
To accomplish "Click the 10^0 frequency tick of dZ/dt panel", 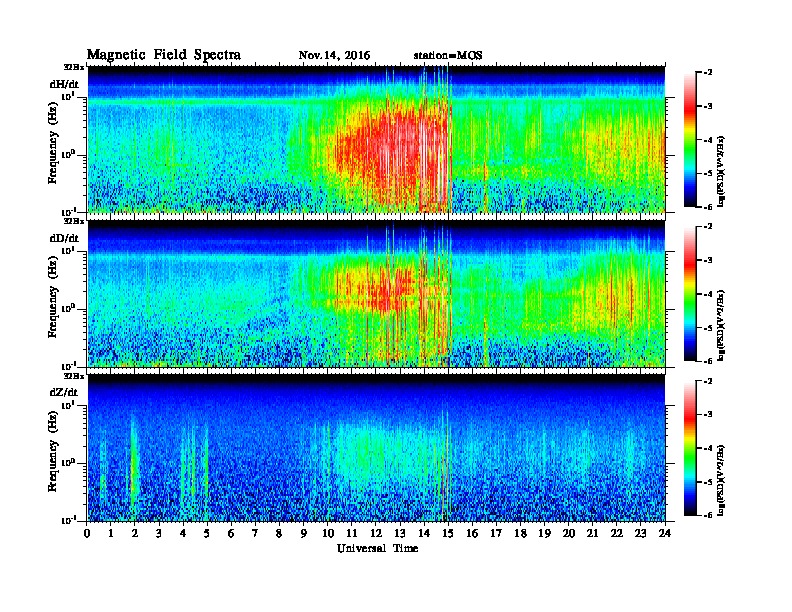I will [68, 463].
